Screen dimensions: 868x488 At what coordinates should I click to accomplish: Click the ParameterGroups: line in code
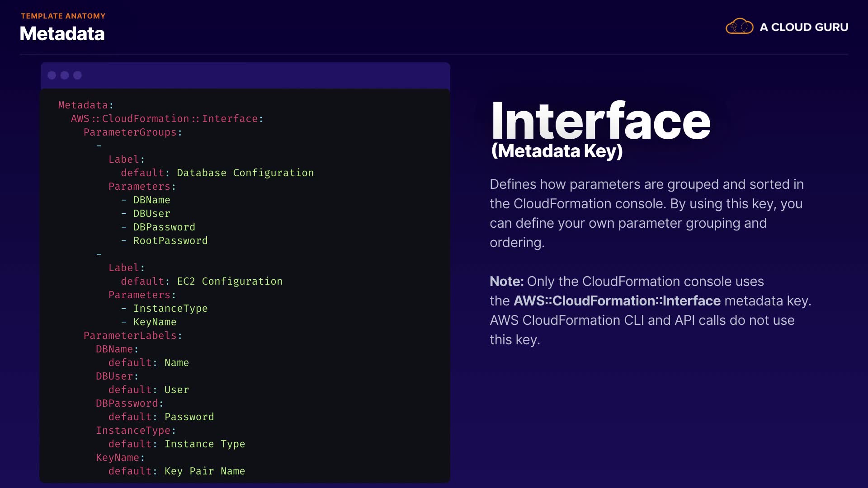coord(132,132)
